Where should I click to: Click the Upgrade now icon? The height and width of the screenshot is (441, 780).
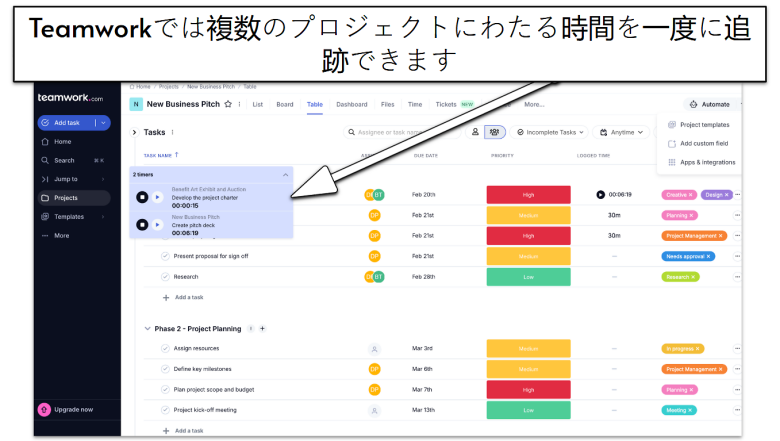(44, 409)
